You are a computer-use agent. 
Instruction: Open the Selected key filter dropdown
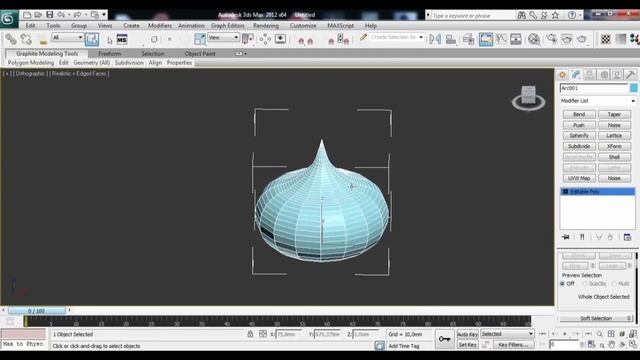(x=507, y=334)
